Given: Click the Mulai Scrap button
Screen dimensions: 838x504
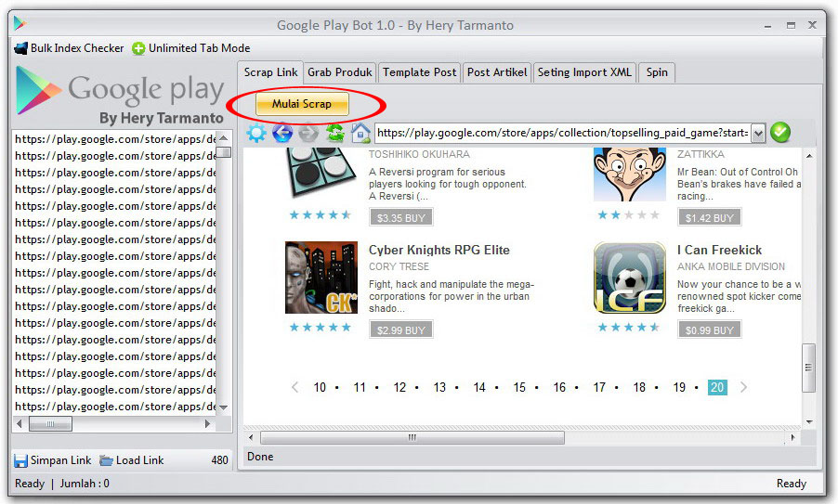Looking at the screenshot, I should click(302, 104).
